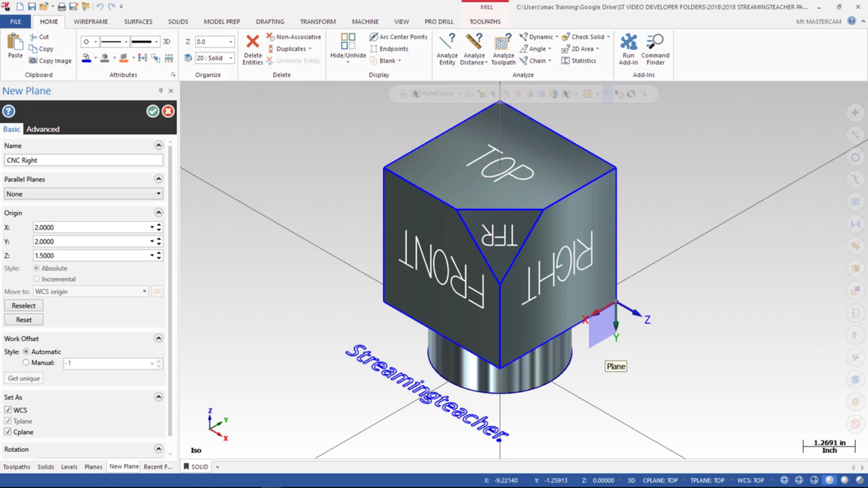Switch to TRANSFORM ribbon tab
This screenshot has height=488, width=868.
click(x=318, y=21)
